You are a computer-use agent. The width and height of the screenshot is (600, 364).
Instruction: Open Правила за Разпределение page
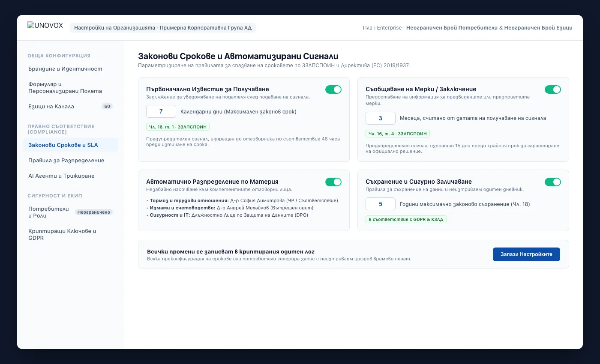click(71, 161)
